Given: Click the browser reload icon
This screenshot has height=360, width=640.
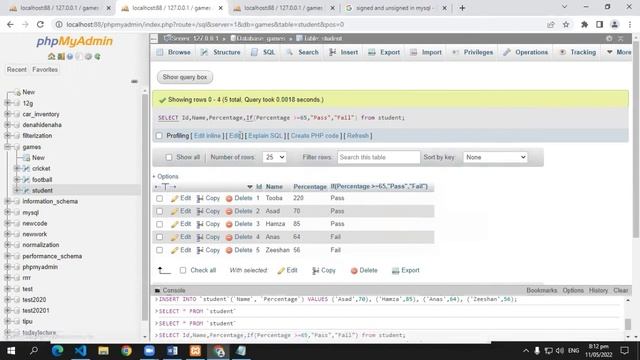Looking at the screenshot, I should tap(40, 24).
